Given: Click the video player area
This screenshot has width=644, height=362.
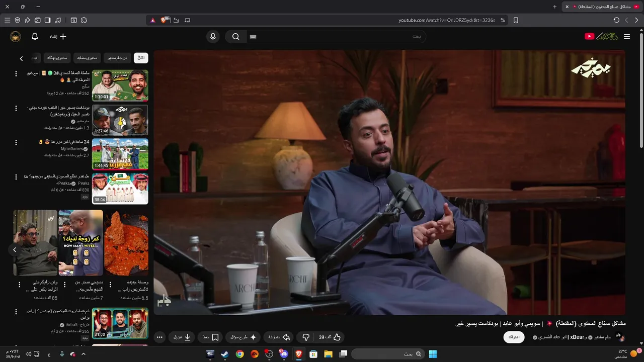Looking at the screenshot, I should pos(389,182).
